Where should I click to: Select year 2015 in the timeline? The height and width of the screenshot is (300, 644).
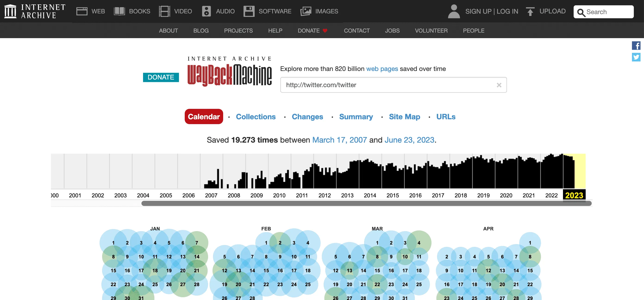[393, 195]
